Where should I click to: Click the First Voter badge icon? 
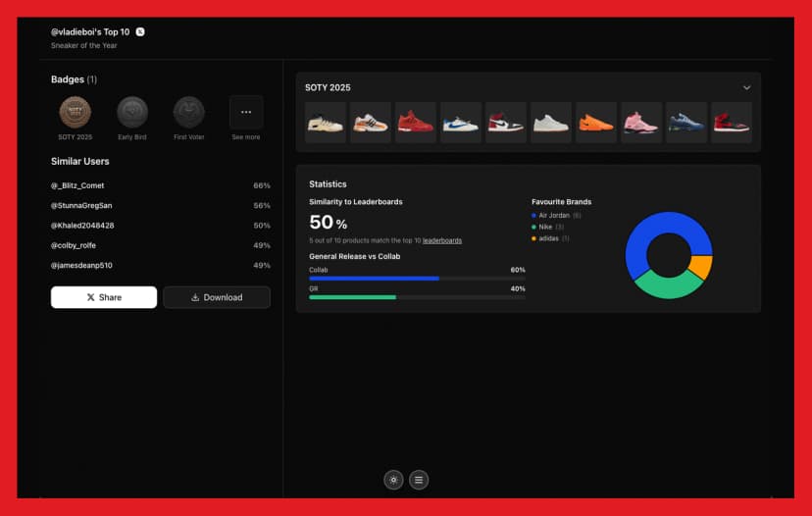pos(189,112)
